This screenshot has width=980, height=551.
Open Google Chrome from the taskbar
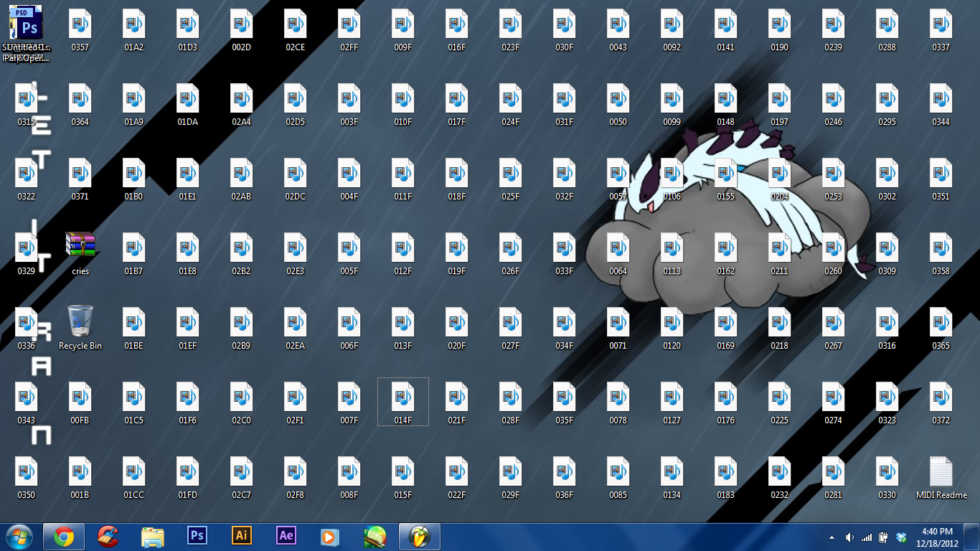click(64, 537)
